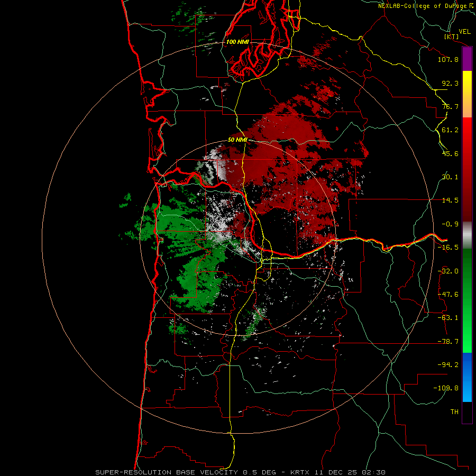The width and height of the screenshot is (476, 476).
Task: Click the 100 NMI range ring label
Action: click(237, 42)
